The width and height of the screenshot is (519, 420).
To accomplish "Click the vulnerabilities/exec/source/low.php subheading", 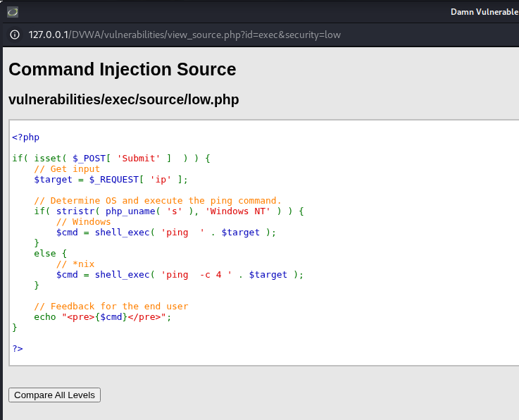I will click(x=123, y=99).
